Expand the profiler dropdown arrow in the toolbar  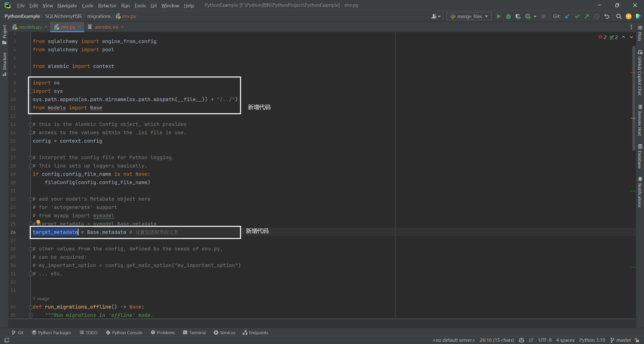click(535, 16)
